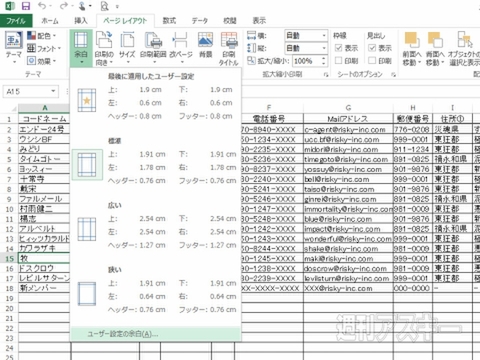Screen dimensions: 480x360
Task: Select cell with wonderful@risky-inc.com
Action: [x=348, y=239]
